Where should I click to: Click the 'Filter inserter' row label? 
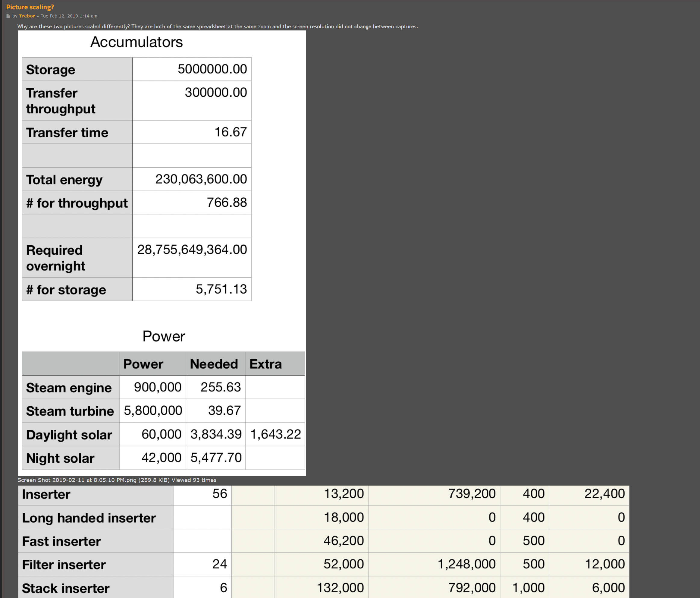pos(64,565)
